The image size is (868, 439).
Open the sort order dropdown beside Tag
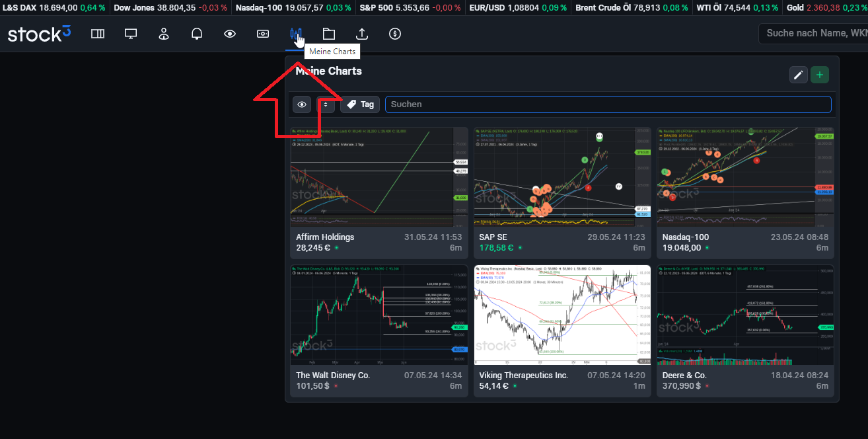[326, 104]
